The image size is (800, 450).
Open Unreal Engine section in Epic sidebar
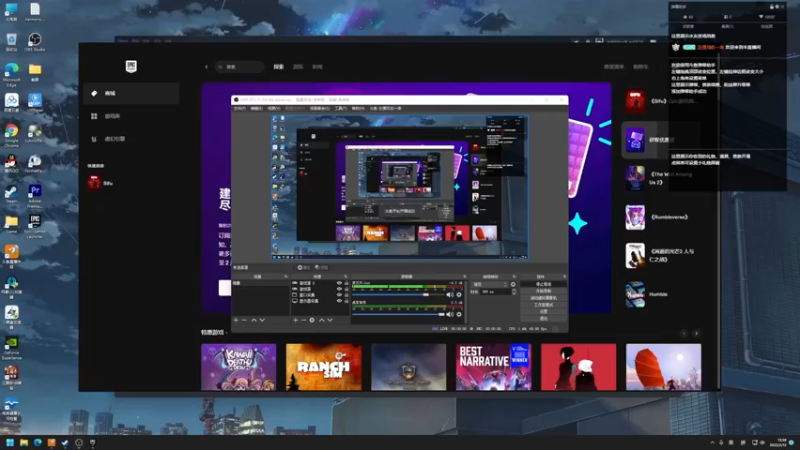point(132,139)
